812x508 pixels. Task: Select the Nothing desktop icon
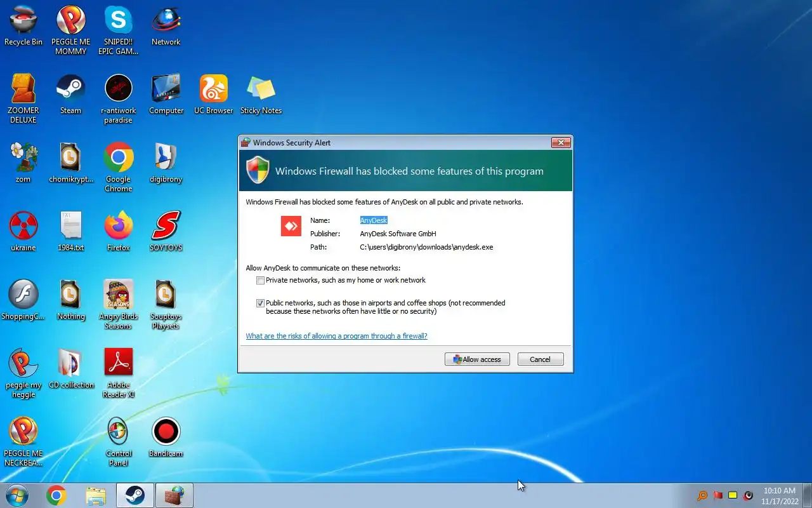pyautogui.click(x=71, y=300)
